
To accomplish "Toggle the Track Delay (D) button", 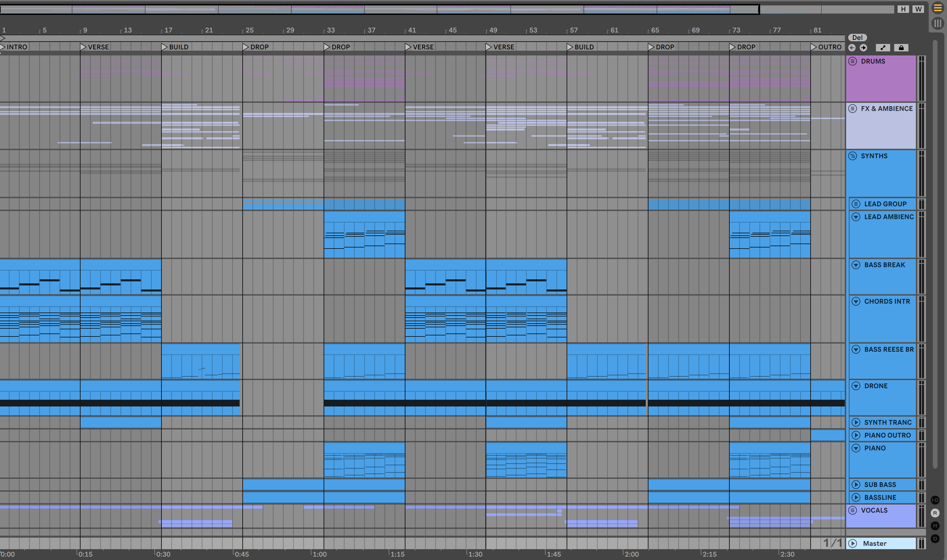I will 935,538.
